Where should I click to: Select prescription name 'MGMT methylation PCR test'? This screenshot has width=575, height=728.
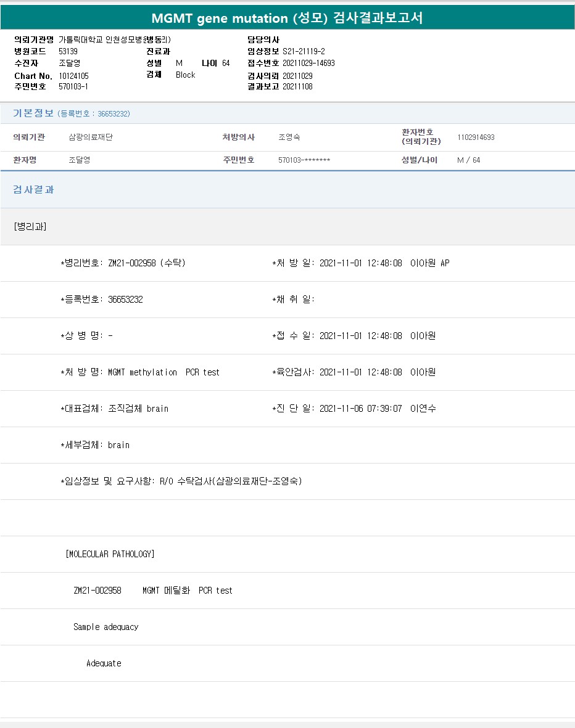(163, 372)
